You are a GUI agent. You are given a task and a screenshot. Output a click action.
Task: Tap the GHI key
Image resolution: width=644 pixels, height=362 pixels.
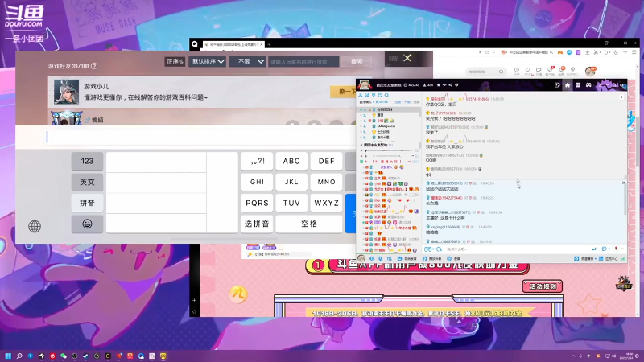(257, 182)
